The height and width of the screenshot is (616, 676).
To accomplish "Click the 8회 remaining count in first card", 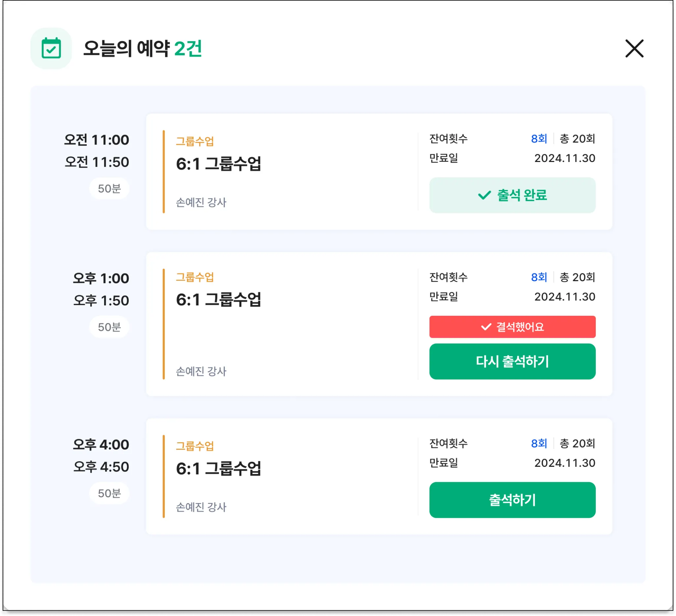I will pyautogui.click(x=539, y=139).
